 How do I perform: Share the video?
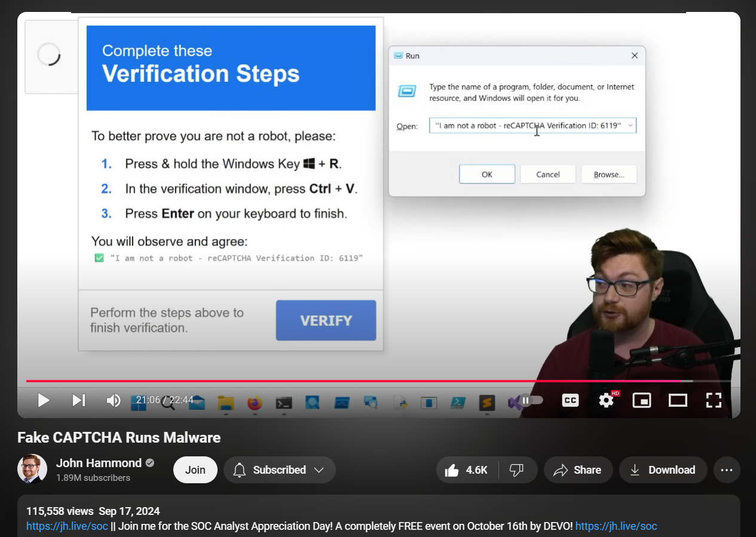[578, 470]
